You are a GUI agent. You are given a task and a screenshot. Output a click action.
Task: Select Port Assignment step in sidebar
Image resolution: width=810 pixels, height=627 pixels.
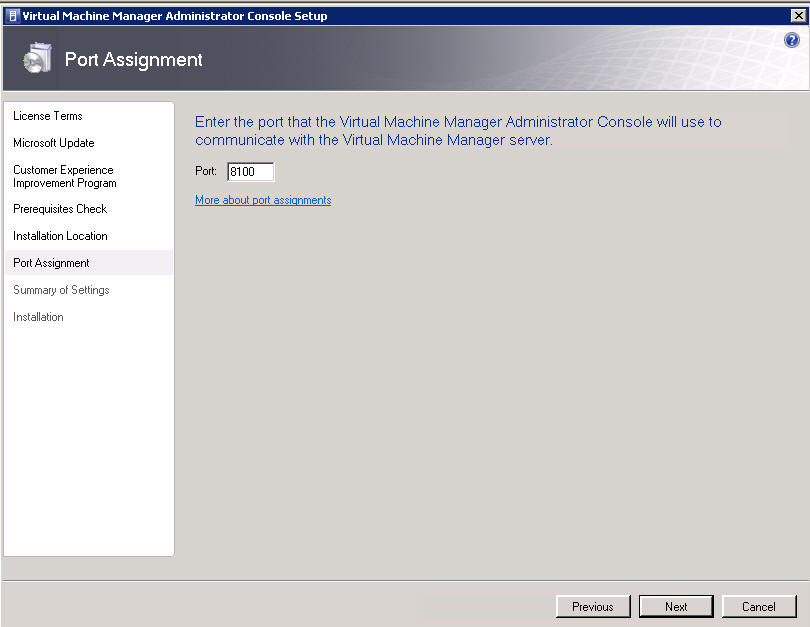click(88, 263)
